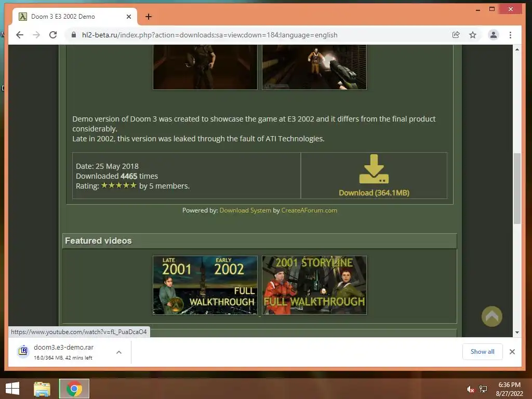Image resolution: width=532 pixels, height=399 pixels.
Task: Minimize the Chrome window
Action: click(478, 9)
